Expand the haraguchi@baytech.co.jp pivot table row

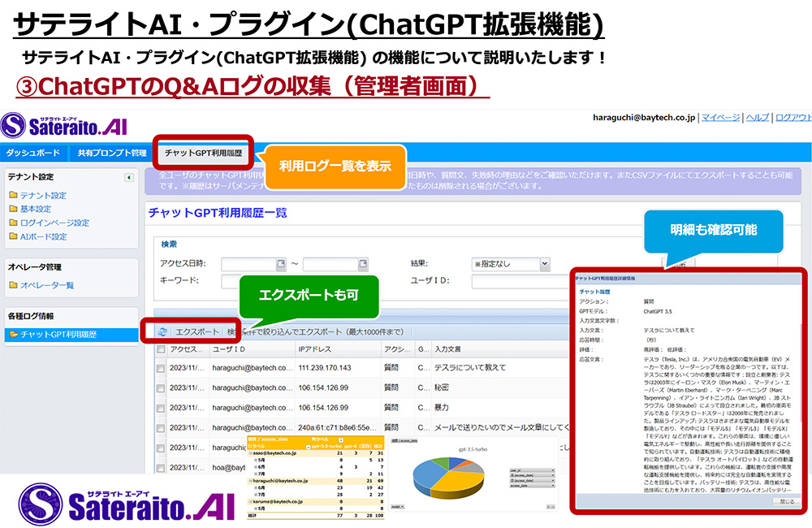250,482
